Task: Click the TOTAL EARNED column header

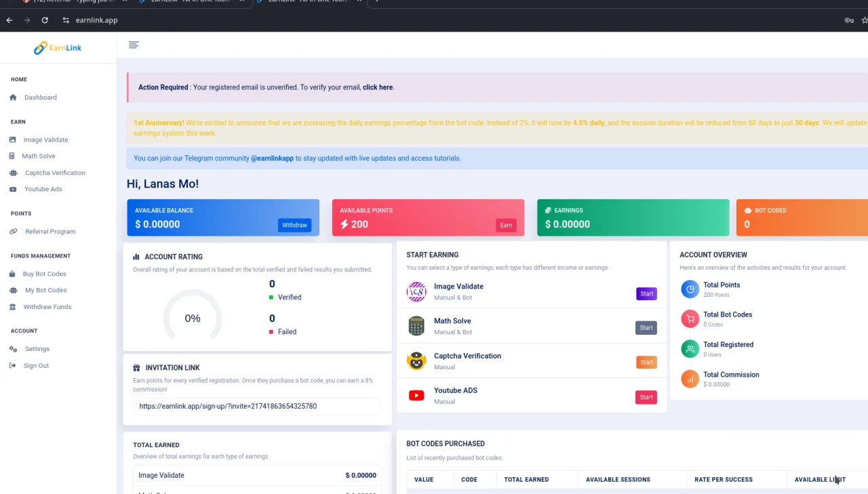Action: click(x=526, y=480)
